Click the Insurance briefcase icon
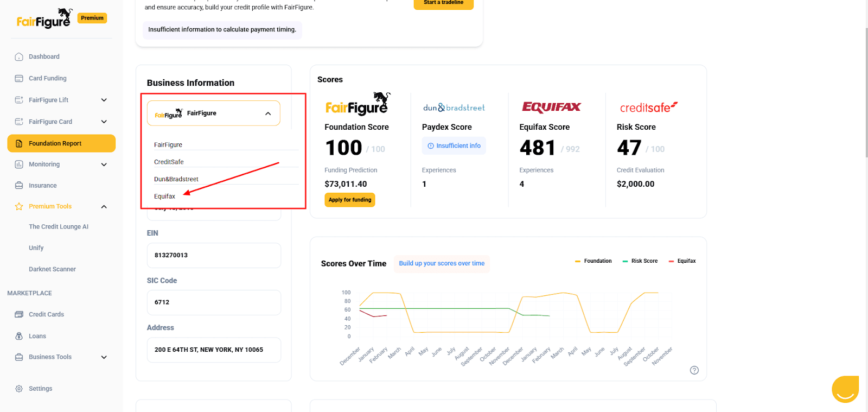This screenshot has width=868, height=412. pyautogui.click(x=19, y=185)
